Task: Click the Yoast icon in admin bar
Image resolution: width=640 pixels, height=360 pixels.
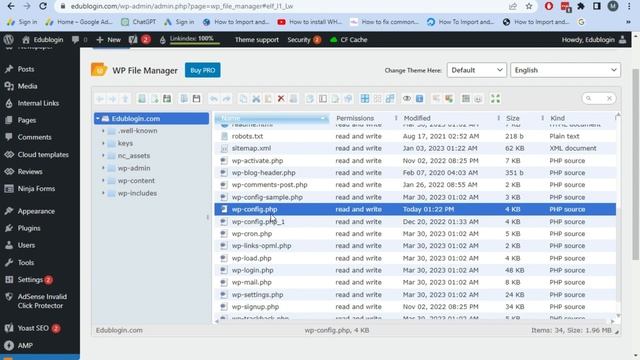Action: [x=133, y=40]
